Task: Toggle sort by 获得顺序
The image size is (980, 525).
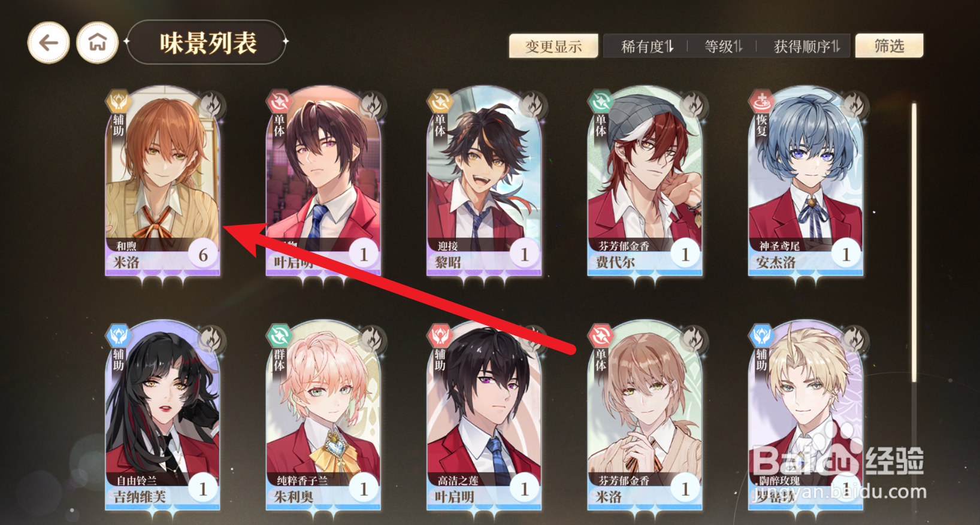Action: [x=806, y=46]
